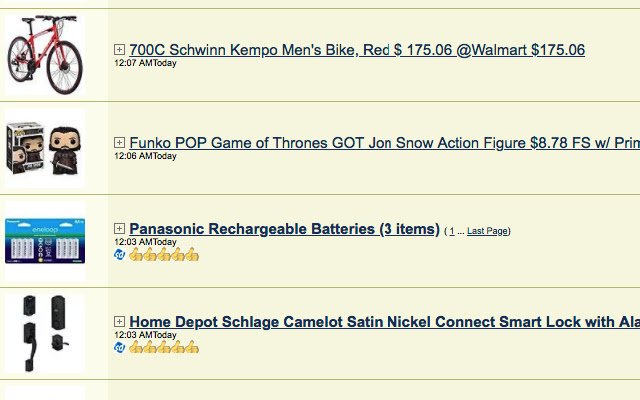Image resolution: width=640 pixels, height=400 pixels.
Task: Open the Home Depot Schlage Smart Lock deal
Action: pos(384,322)
